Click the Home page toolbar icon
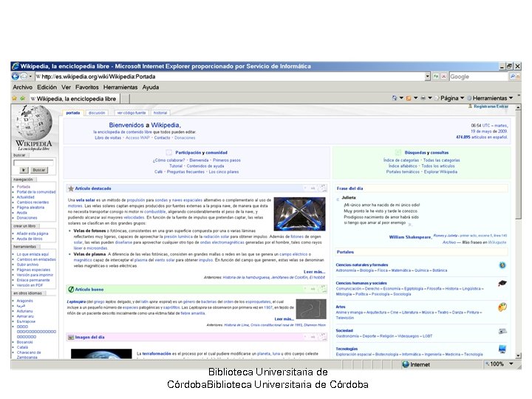Screen dimensions: 532x399 pyautogui.click(x=395, y=98)
